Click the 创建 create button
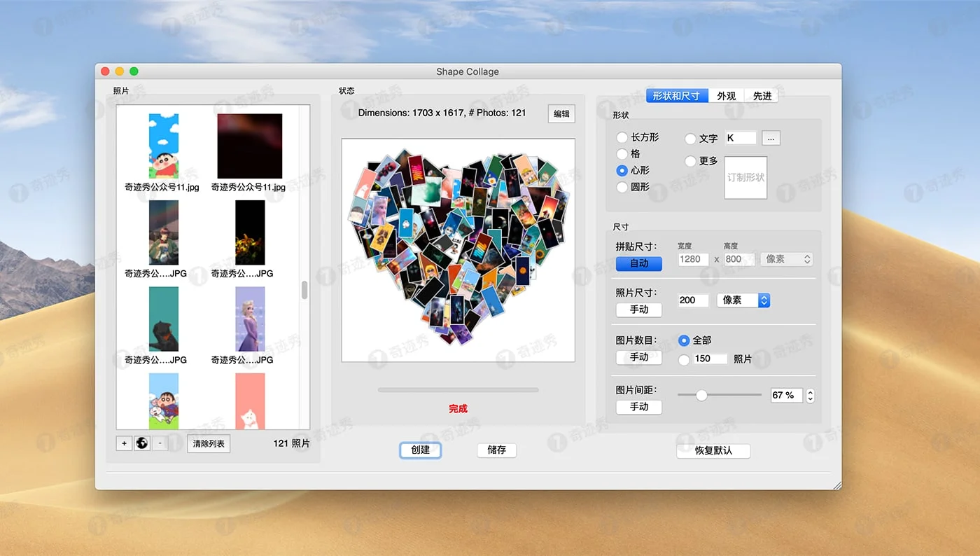 pos(420,450)
